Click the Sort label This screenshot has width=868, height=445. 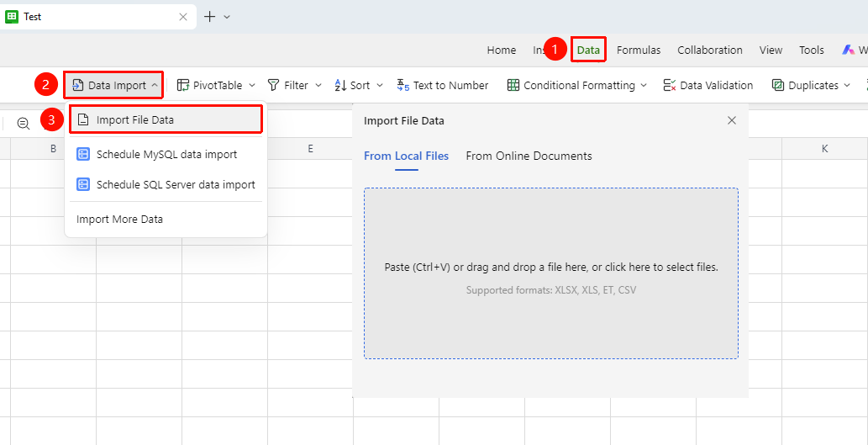(360, 85)
